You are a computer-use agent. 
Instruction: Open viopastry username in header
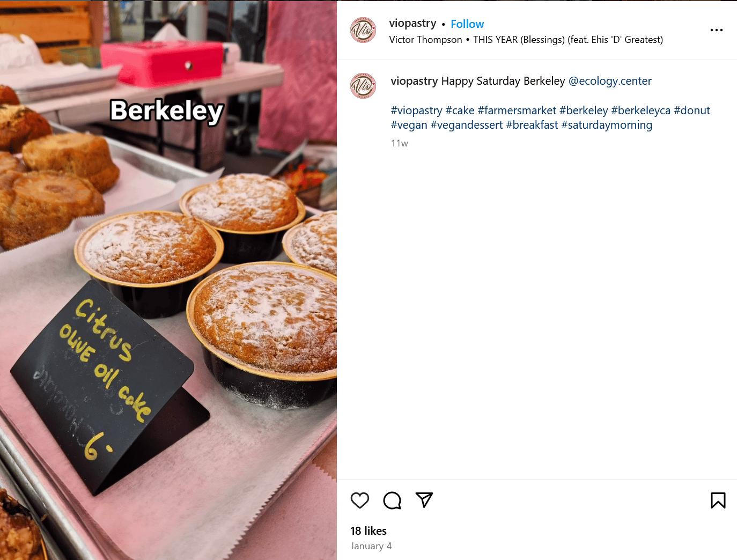[412, 23]
